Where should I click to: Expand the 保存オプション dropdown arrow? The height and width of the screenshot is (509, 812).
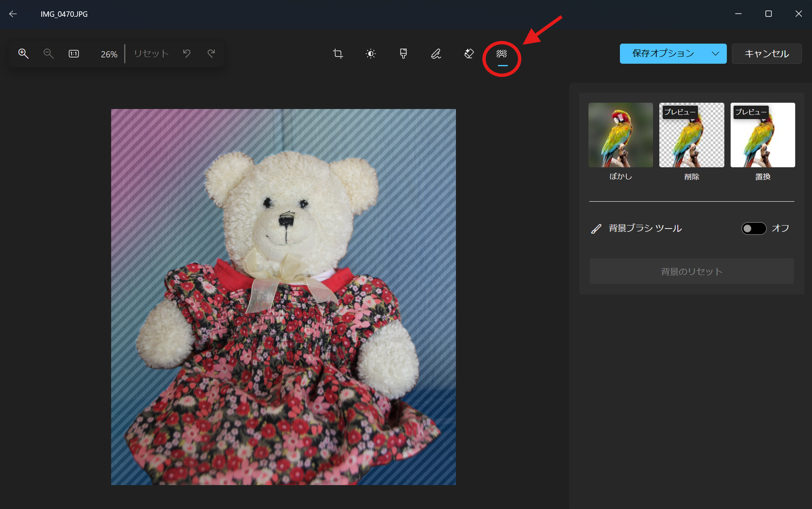point(715,54)
